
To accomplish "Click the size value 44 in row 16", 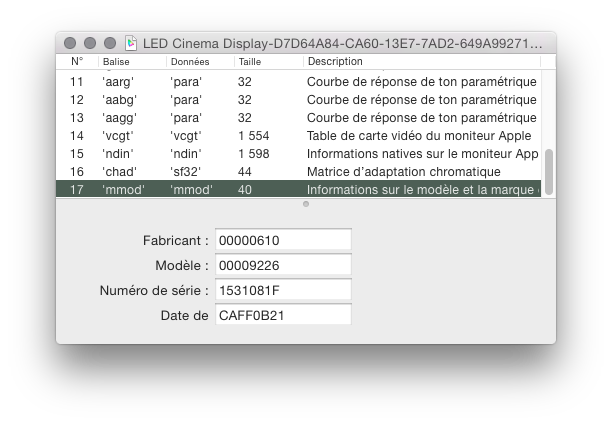I will coord(245,172).
